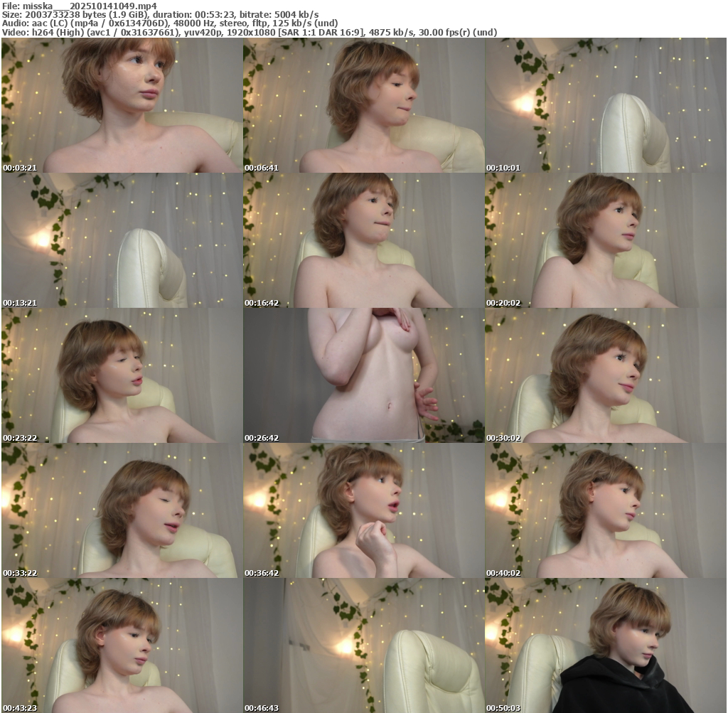Click the frame stamped 00:36:42
728x713 pixels.
tap(363, 510)
